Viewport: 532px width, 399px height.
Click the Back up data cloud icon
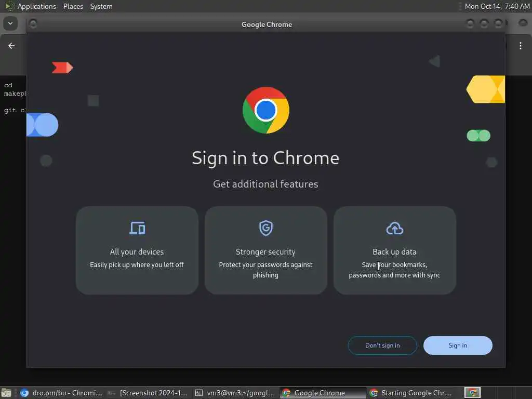pos(395,229)
